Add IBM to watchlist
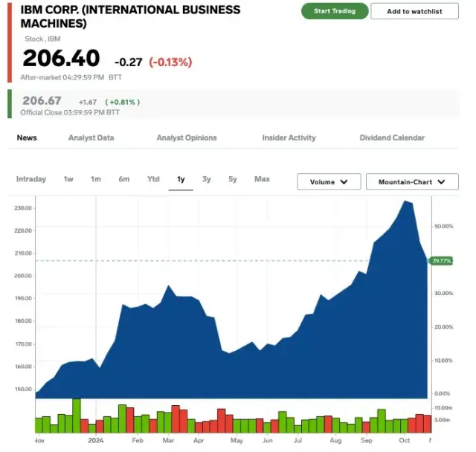This screenshot has height=452, width=476. [414, 11]
